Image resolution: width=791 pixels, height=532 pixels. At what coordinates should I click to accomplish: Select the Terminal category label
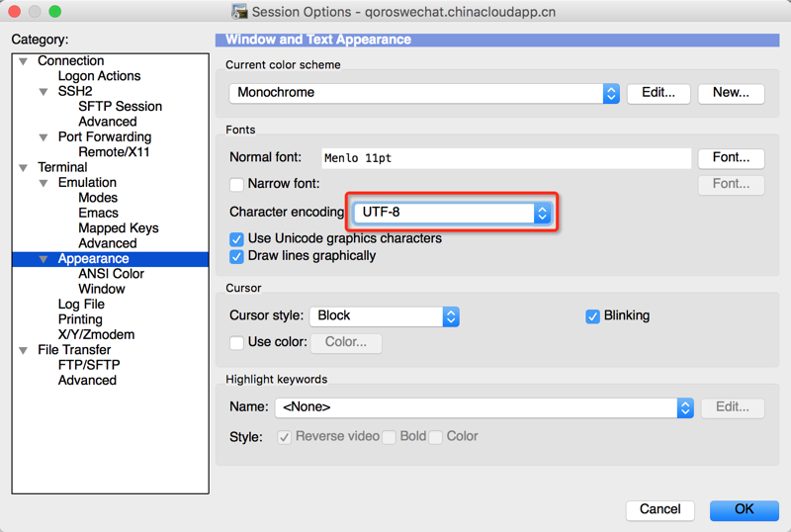(x=62, y=167)
